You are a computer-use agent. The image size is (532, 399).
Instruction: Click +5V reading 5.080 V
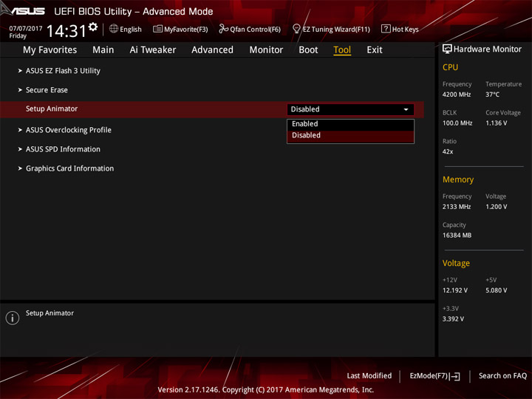[x=497, y=290]
